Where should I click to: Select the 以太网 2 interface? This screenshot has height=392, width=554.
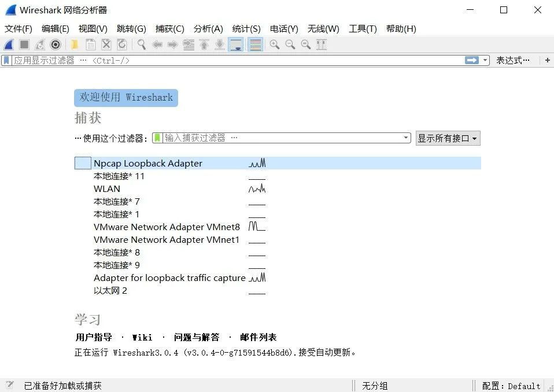coord(278,290)
